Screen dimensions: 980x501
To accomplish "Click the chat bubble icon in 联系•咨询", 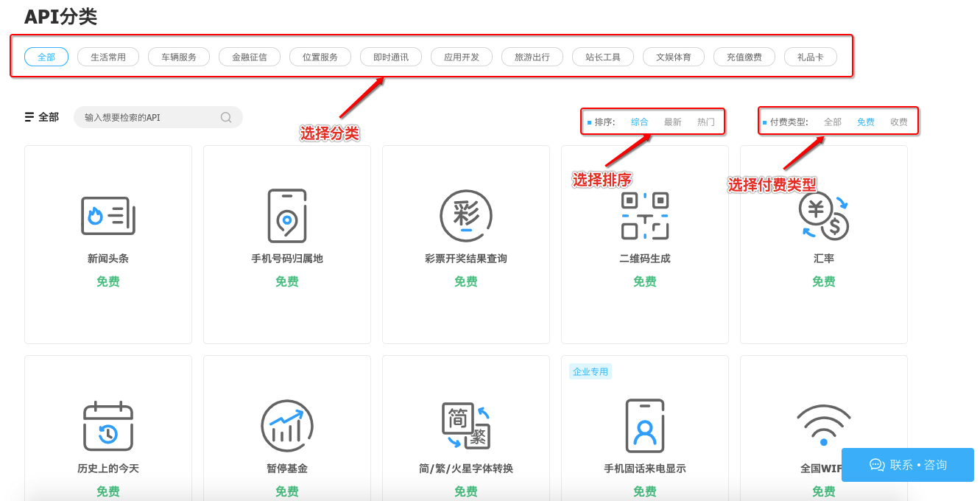I will 877,465.
